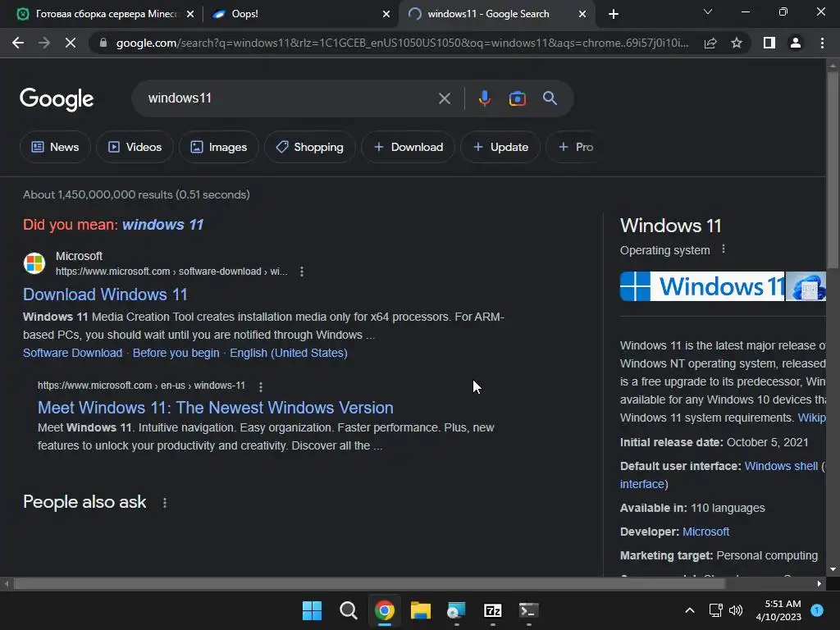
Task: Open clock and date in taskbar
Action: (778, 610)
